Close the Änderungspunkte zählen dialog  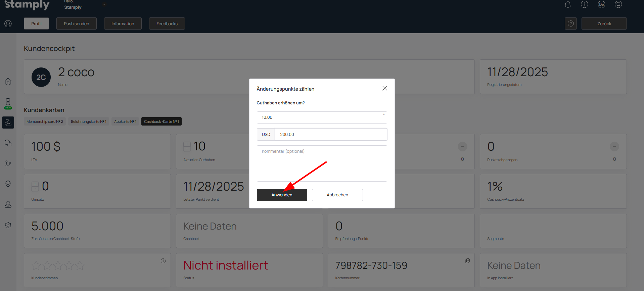pyautogui.click(x=385, y=88)
